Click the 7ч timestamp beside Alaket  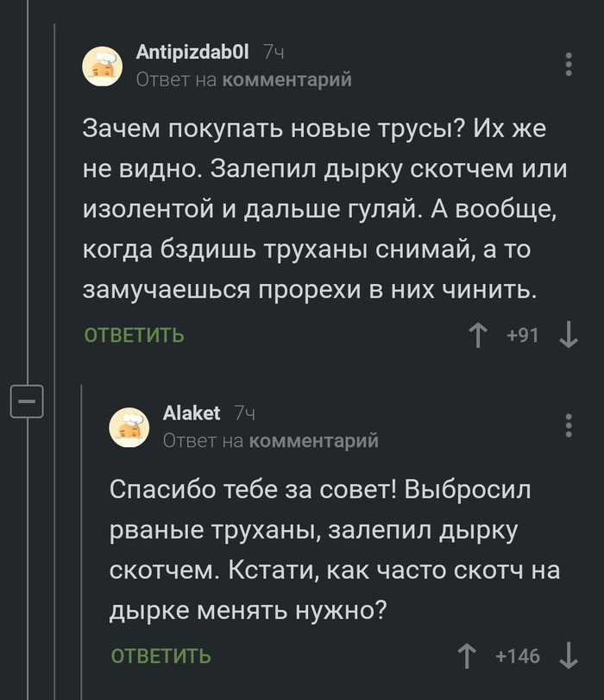pos(245,414)
